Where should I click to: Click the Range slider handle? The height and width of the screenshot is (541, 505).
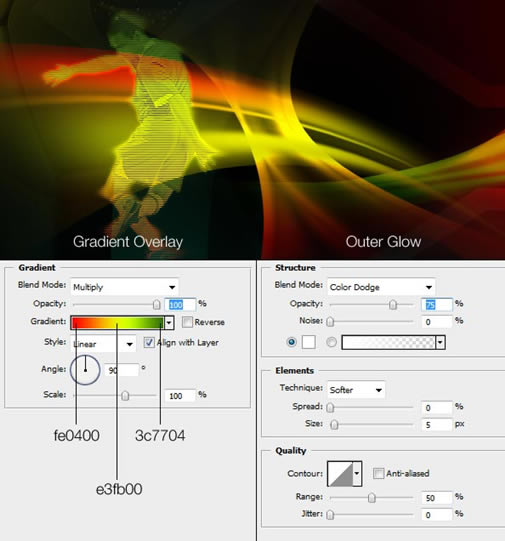(372, 498)
